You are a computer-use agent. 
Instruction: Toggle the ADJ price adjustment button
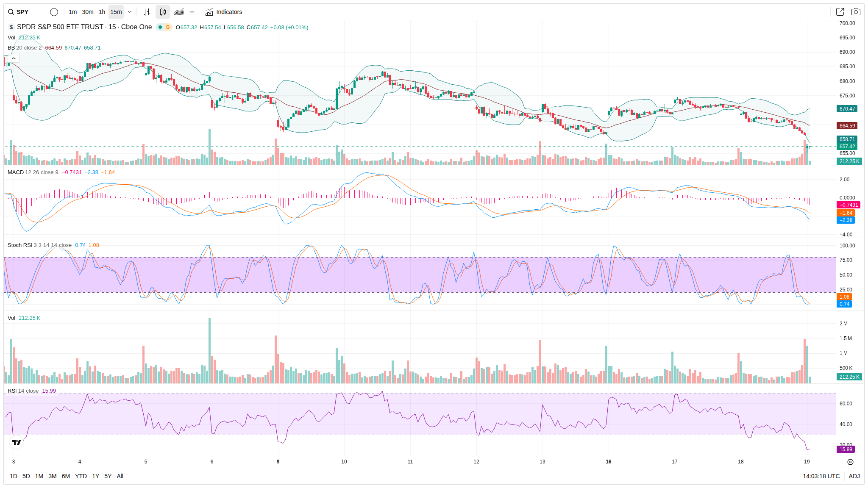point(854,476)
